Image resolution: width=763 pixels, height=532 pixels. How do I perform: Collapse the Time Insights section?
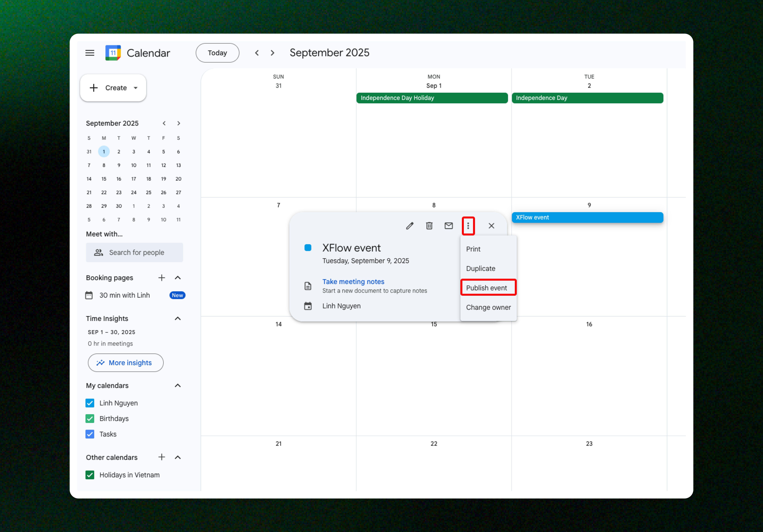[178, 319]
